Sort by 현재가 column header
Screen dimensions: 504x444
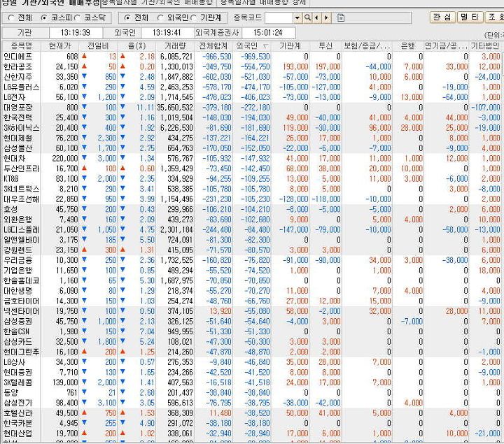click(x=59, y=46)
